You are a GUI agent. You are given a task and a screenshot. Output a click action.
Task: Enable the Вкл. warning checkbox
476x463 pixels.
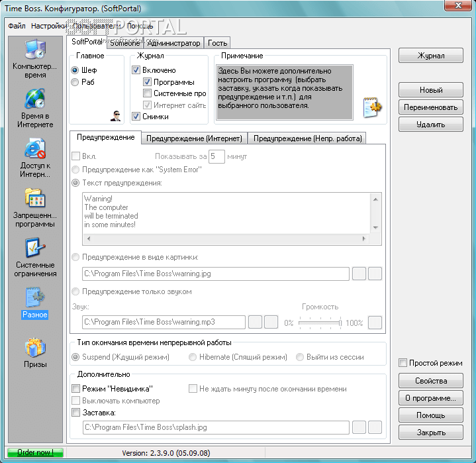pyautogui.click(x=75, y=156)
